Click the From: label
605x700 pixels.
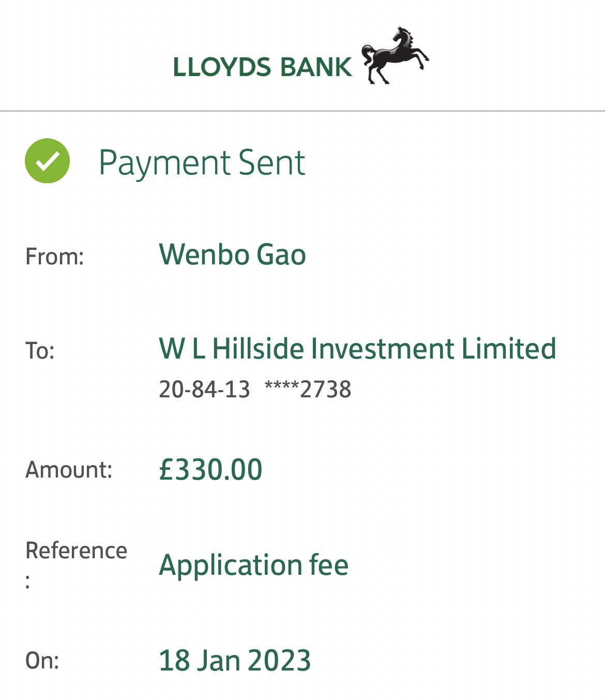pos(54,257)
